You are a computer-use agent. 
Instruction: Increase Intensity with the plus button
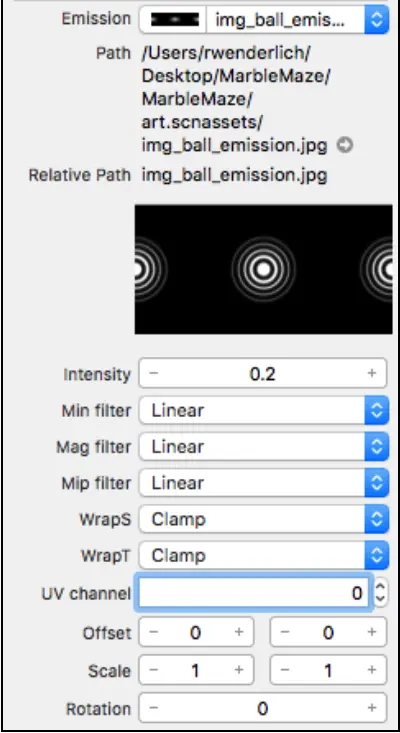coord(372,374)
